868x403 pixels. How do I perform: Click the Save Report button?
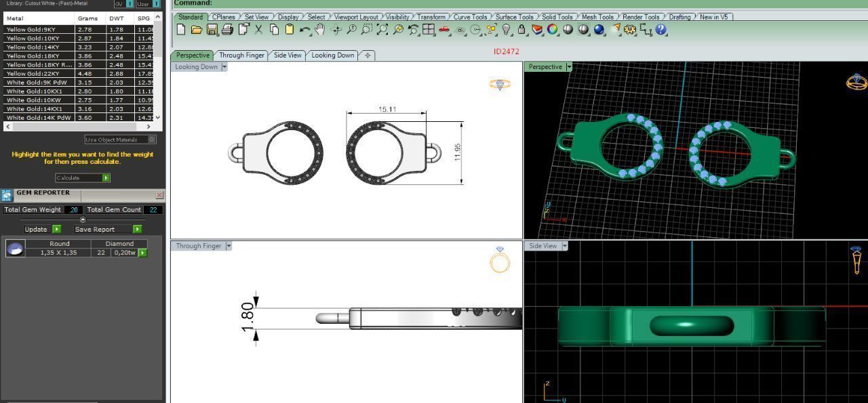tap(108, 229)
